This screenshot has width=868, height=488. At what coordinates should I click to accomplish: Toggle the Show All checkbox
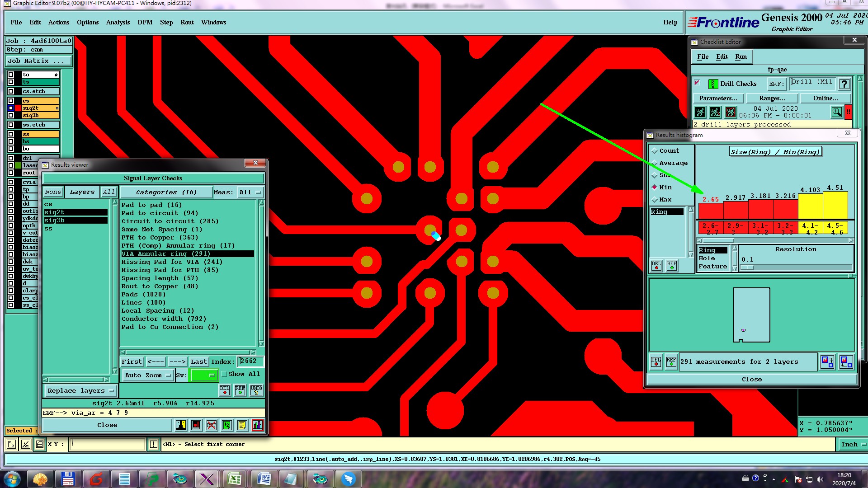[224, 374]
